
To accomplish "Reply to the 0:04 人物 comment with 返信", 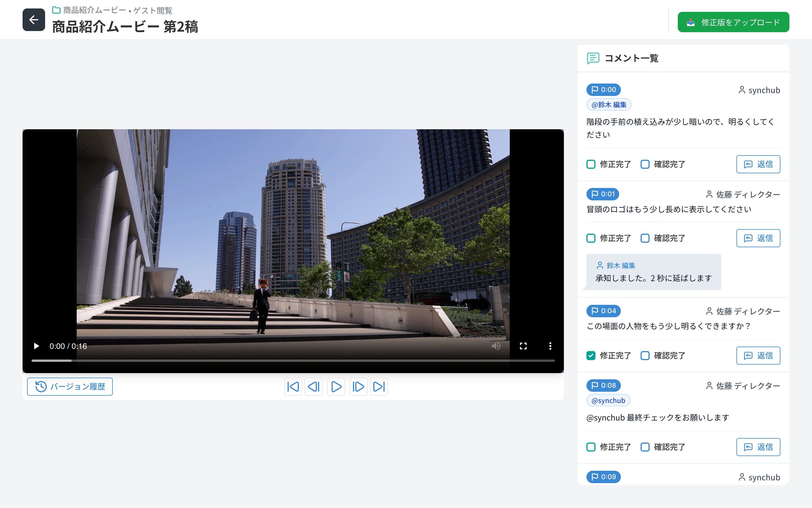I will (758, 356).
